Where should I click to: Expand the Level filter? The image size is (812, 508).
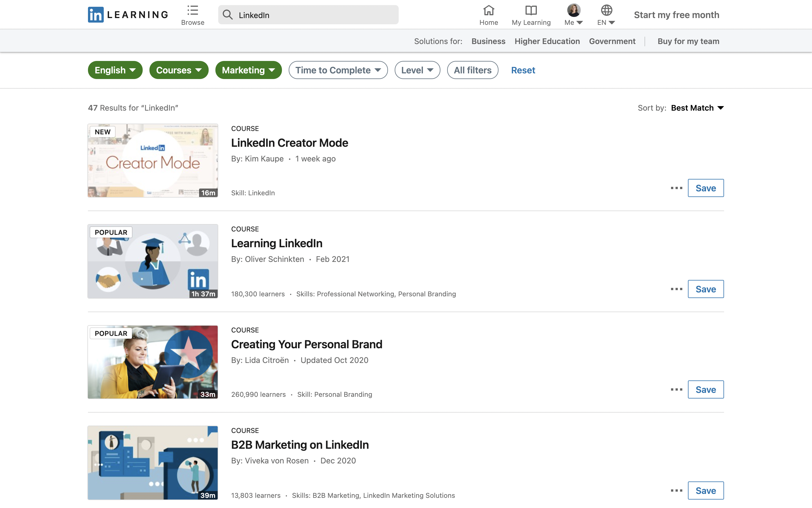[417, 70]
